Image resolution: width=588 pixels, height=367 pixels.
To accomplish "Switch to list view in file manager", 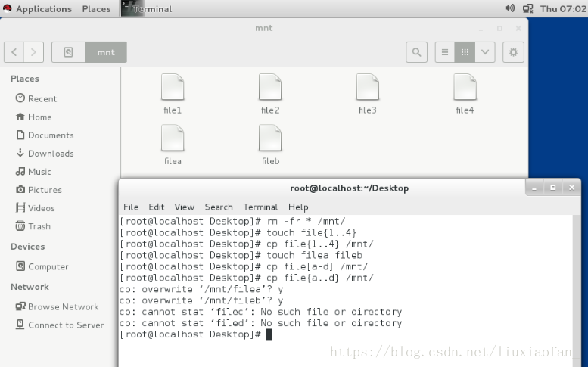I will [445, 52].
